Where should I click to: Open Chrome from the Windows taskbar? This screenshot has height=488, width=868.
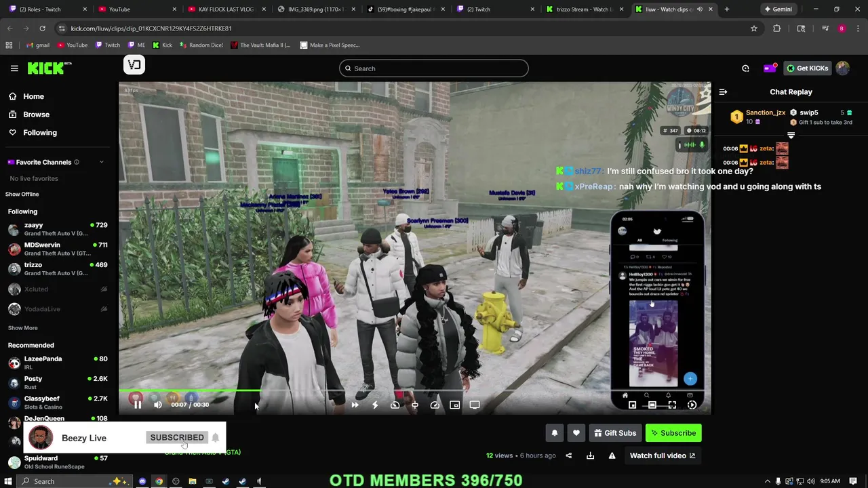pyautogui.click(x=159, y=481)
